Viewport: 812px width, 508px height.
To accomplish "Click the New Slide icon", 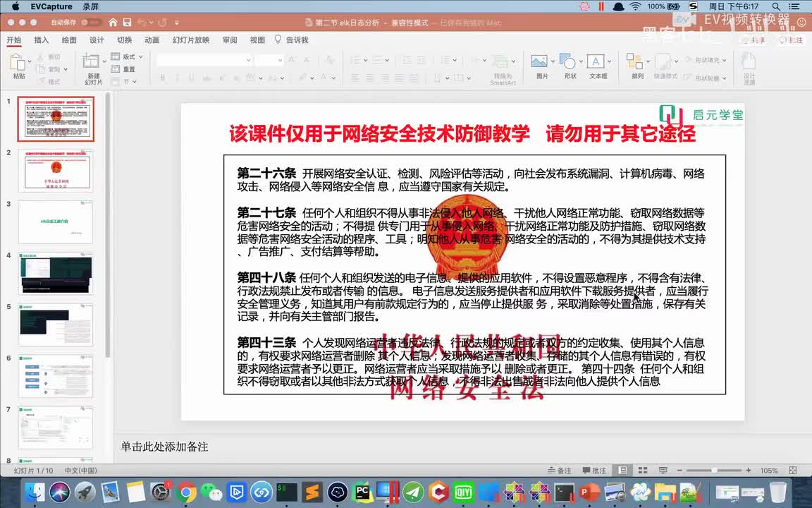I will [x=91, y=61].
